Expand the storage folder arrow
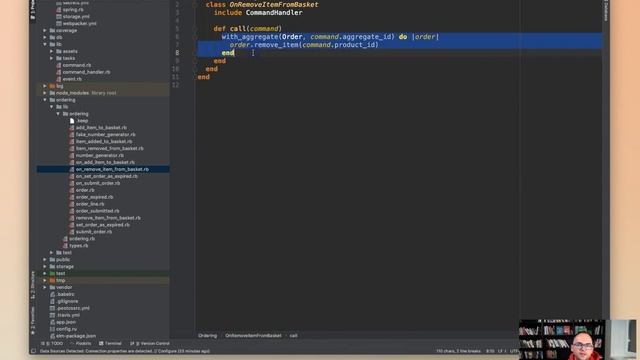Screen dimensions: 640x360 [x=45, y=267]
